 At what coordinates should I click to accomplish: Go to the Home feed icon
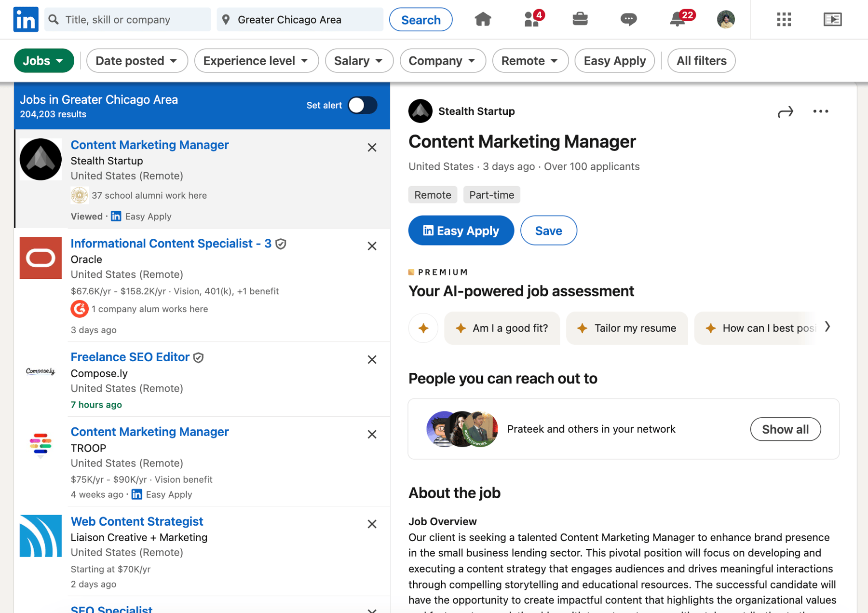click(x=483, y=19)
